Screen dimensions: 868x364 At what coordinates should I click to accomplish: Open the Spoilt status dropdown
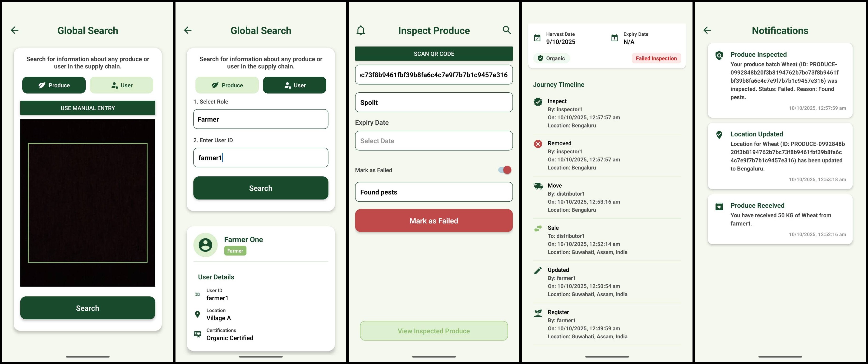point(434,102)
